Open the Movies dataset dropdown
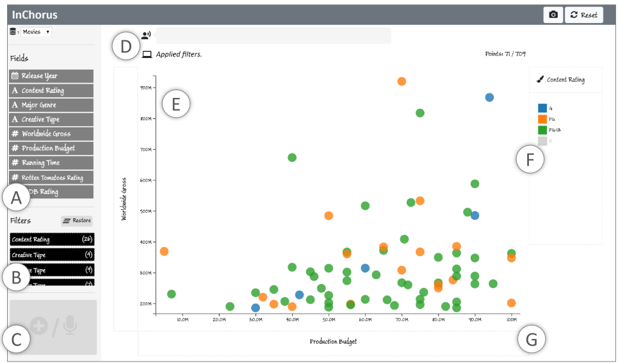Screen dimensions: 618x364 pos(36,31)
